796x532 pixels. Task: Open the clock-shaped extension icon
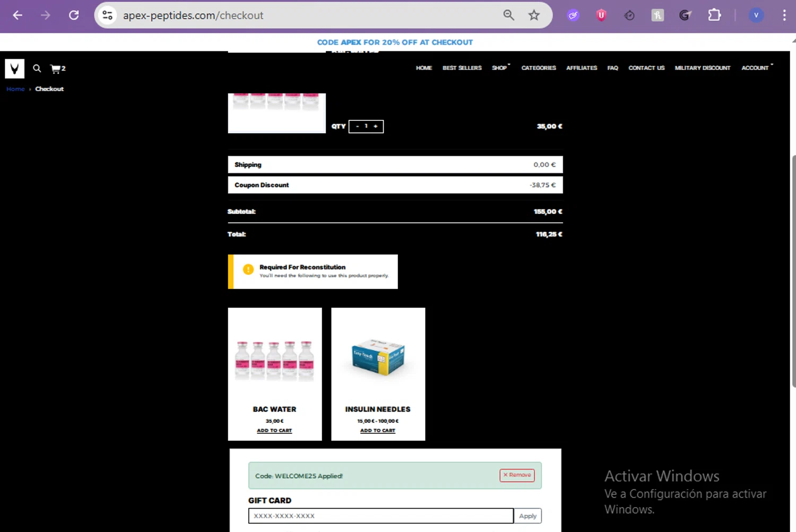[629, 15]
